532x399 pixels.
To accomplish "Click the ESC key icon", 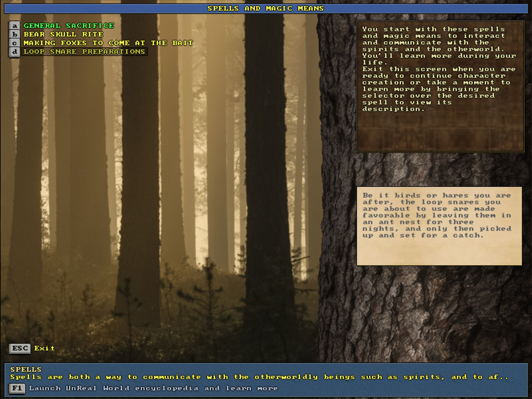I will point(20,348).
